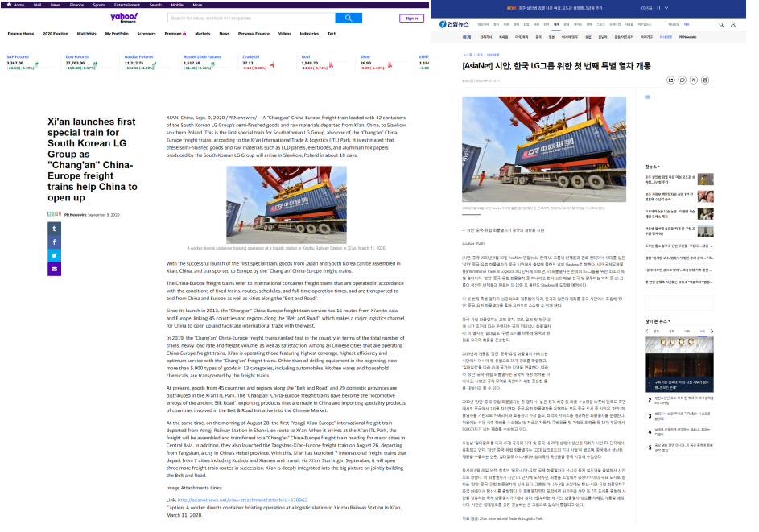Open the asianetnews.net attachment link
Screen dimensions: 759x532
tap(242, 500)
